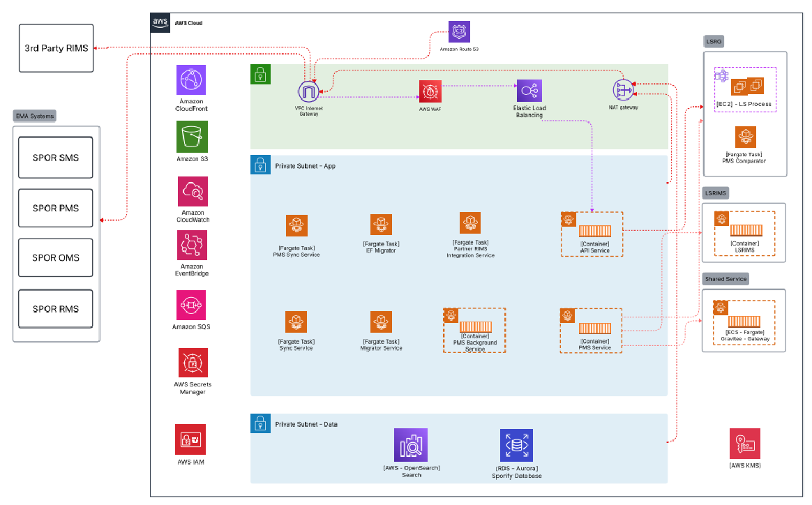Screen dimensions: 812x505
Task: Select the Amazon EventBridge icon
Action: pyautogui.click(x=192, y=245)
